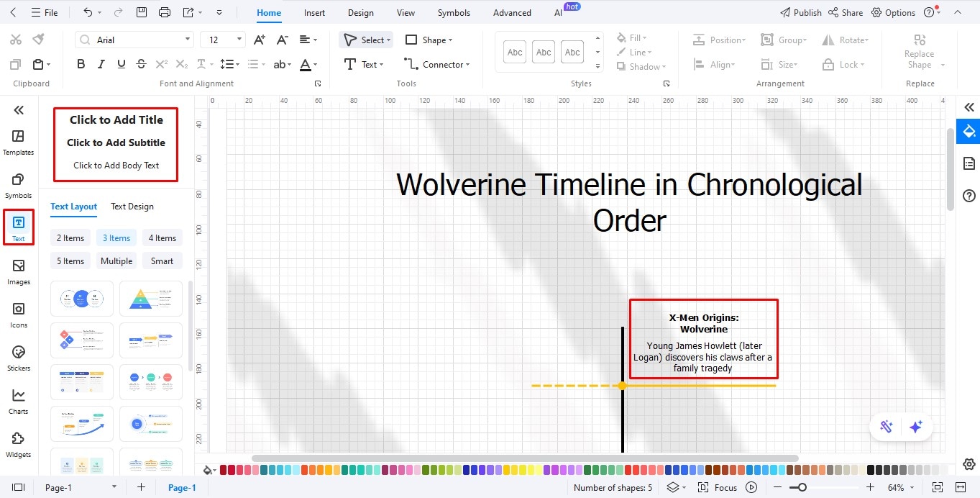Click the zoom slider handle in status bar
Viewport: 980px width, 498px height.
(x=802, y=487)
